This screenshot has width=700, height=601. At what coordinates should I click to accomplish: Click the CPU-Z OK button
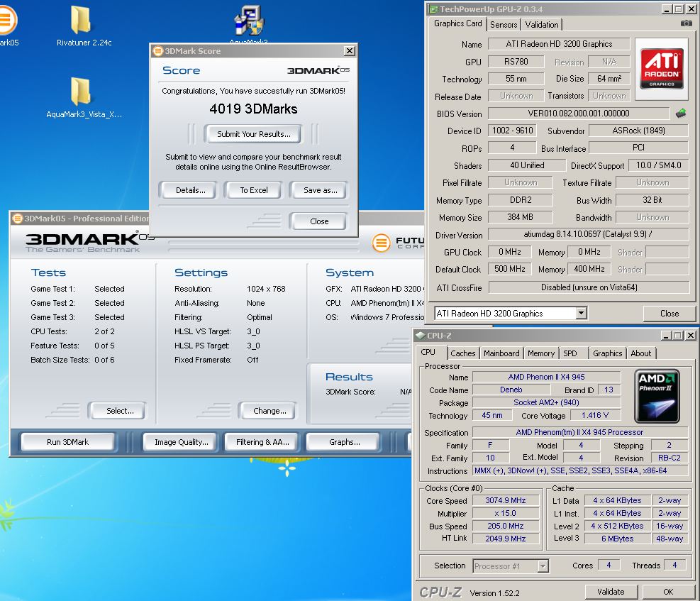(x=668, y=592)
